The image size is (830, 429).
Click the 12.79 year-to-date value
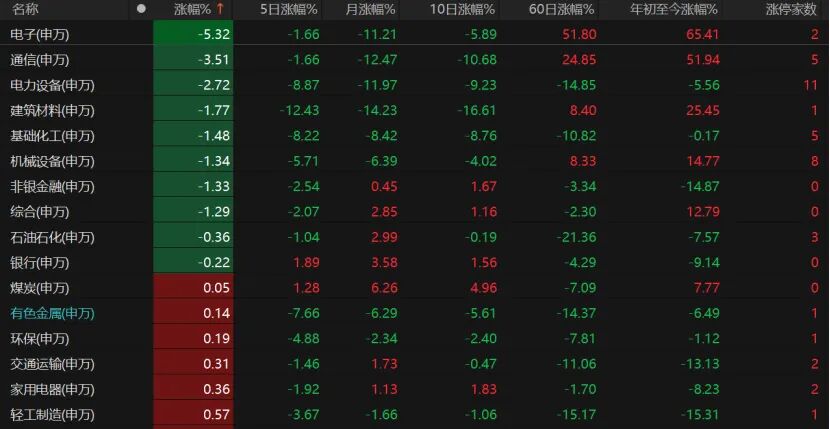pyautogui.click(x=703, y=212)
